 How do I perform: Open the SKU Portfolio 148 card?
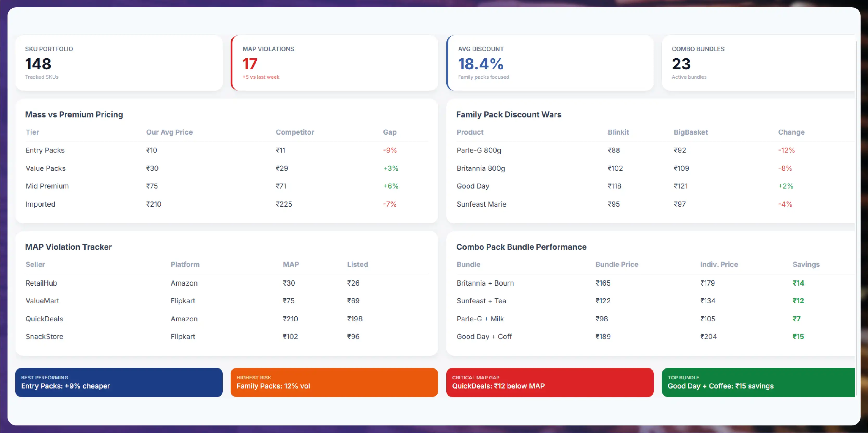pos(119,63)
